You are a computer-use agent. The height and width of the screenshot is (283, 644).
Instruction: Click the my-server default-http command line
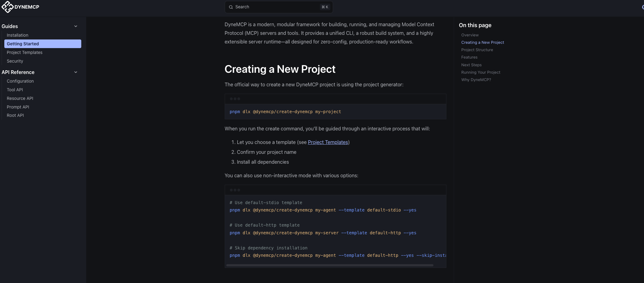point(323,233)
